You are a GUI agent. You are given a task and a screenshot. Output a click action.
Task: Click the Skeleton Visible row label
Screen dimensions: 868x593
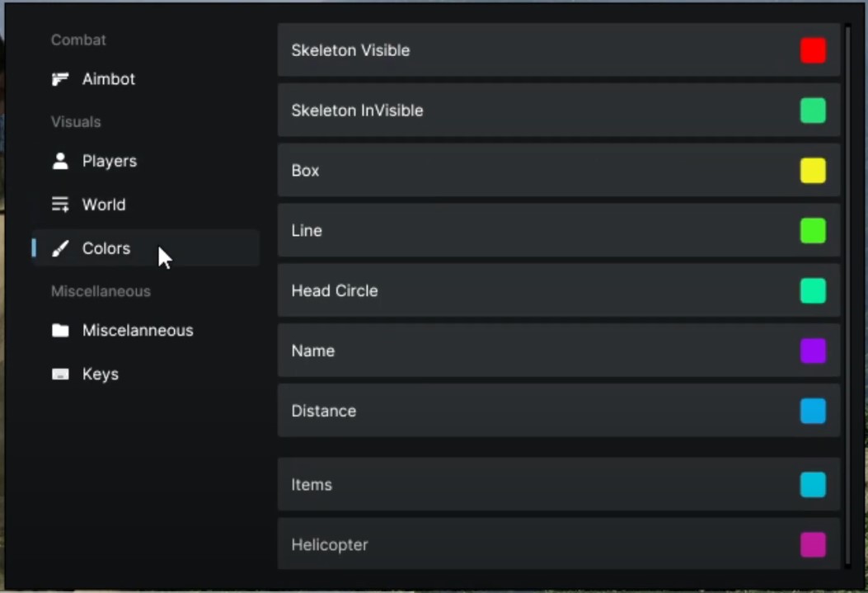click(x=350, y=50)
